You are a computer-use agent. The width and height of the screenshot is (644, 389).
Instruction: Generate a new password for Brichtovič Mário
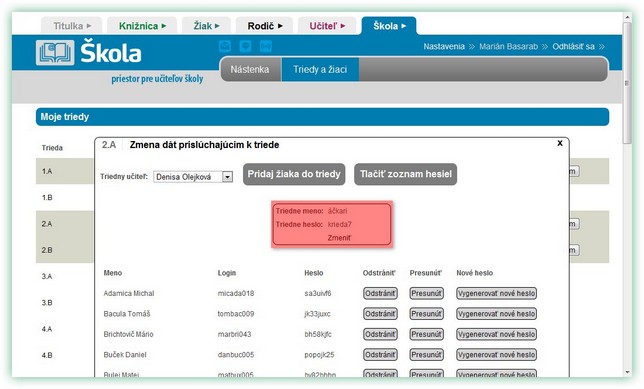(497, 334)
